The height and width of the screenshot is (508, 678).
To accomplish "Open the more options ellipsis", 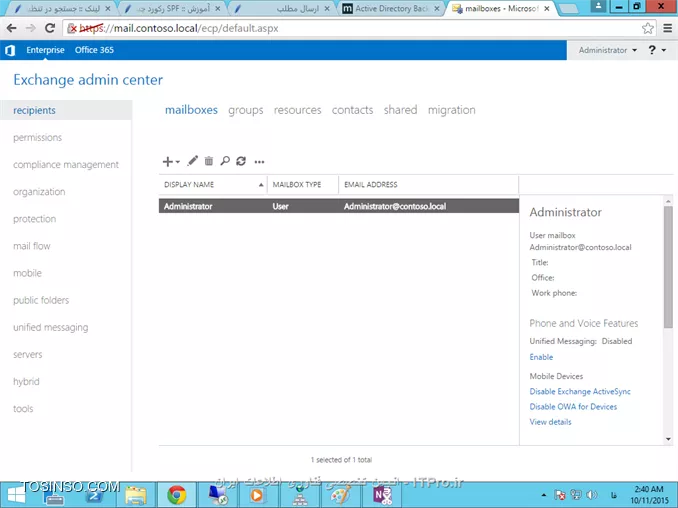I will (259, 162).
